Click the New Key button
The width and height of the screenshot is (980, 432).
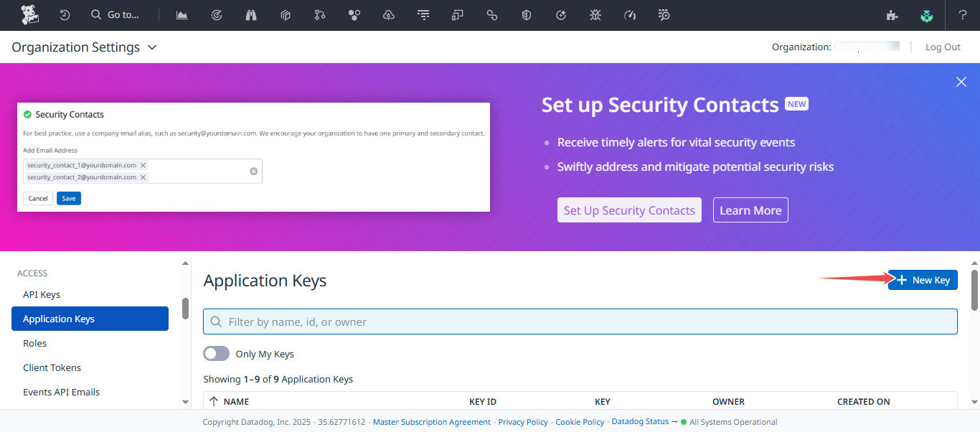[923, 280]
